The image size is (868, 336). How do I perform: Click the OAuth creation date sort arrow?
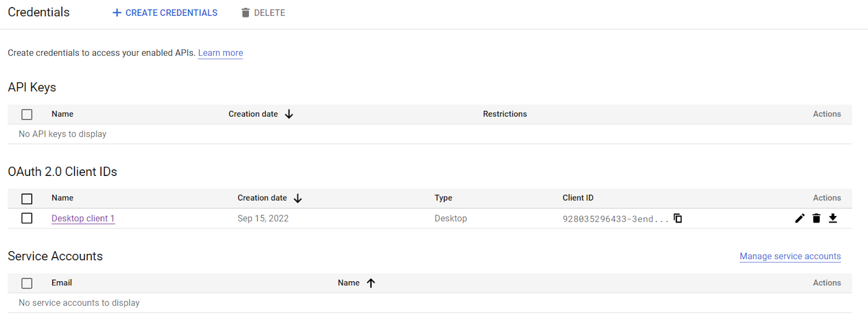[298, 198]
